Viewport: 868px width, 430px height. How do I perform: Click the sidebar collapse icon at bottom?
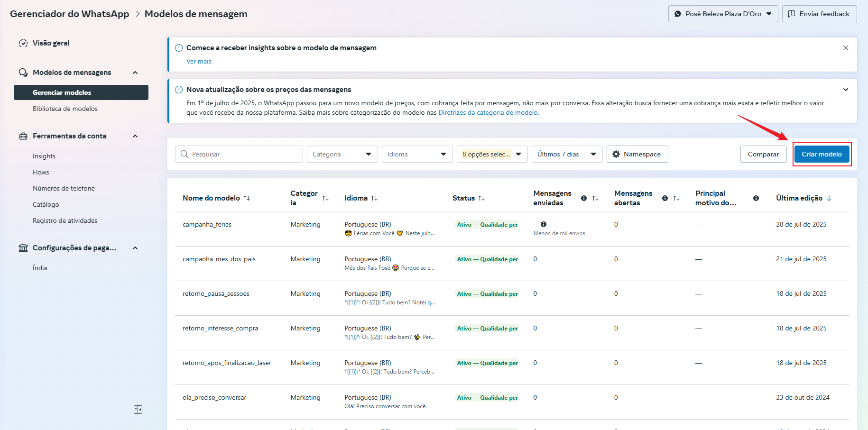[x=138, y=410]
